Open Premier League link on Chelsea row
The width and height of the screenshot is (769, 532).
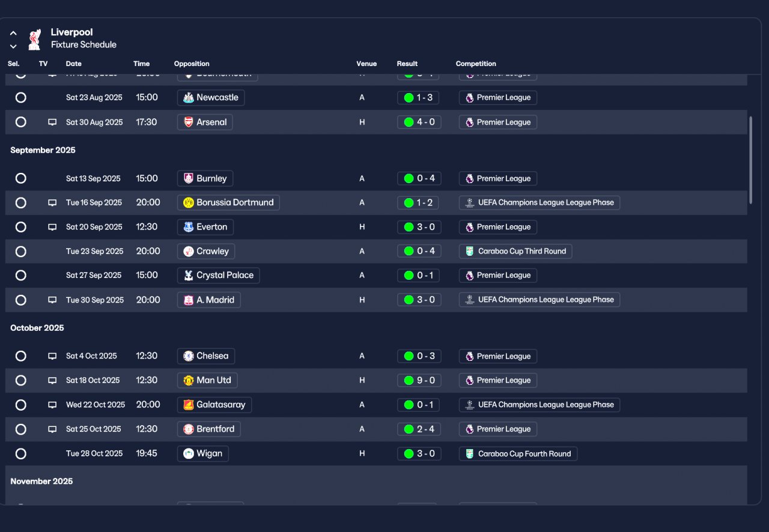[498, 356]
